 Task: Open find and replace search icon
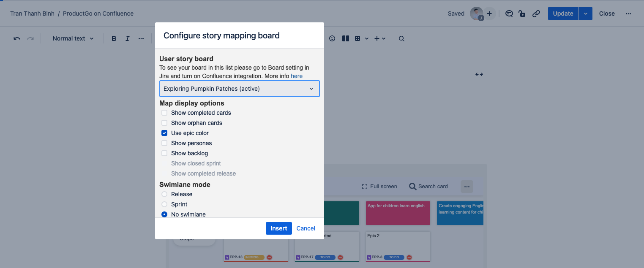[x=401, y=38]
